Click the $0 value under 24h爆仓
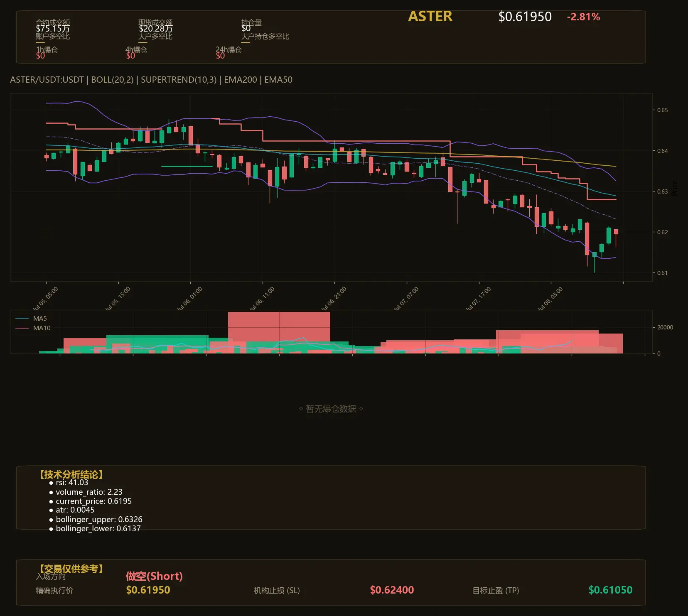688x616 pixels. 220,56
